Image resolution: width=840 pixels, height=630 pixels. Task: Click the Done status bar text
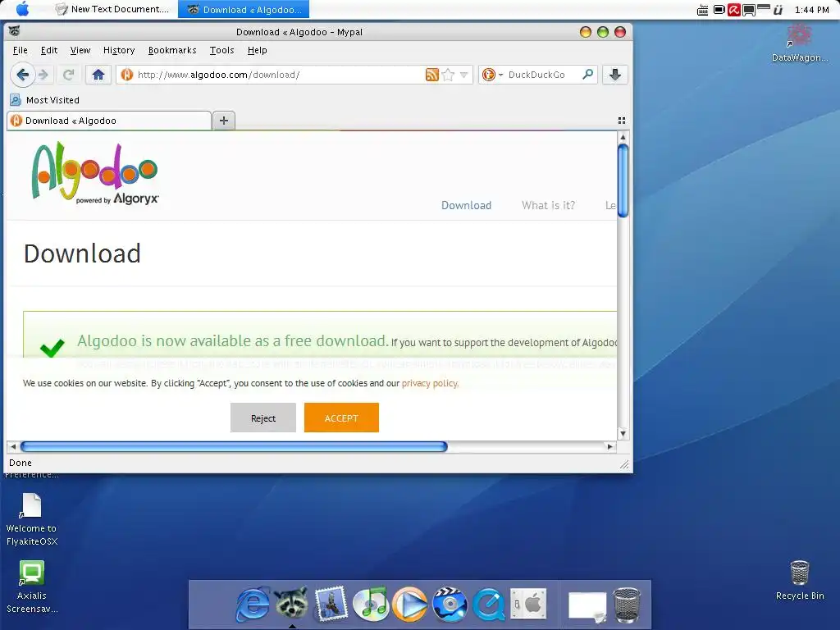21,463
